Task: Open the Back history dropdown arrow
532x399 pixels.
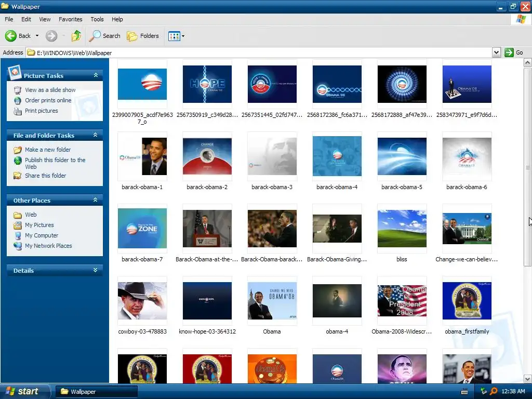Action: pos(37,36)
